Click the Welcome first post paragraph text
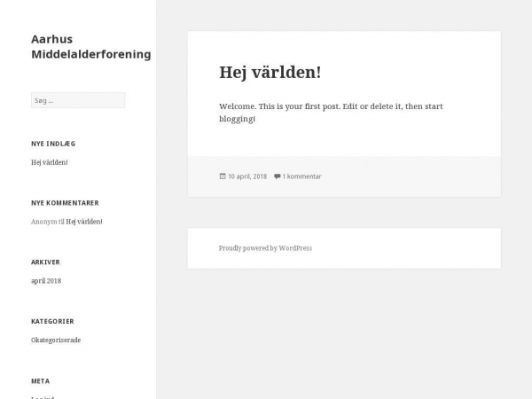Screen dimensions: 532x399 pyautogui.click(x=331, y=113)
